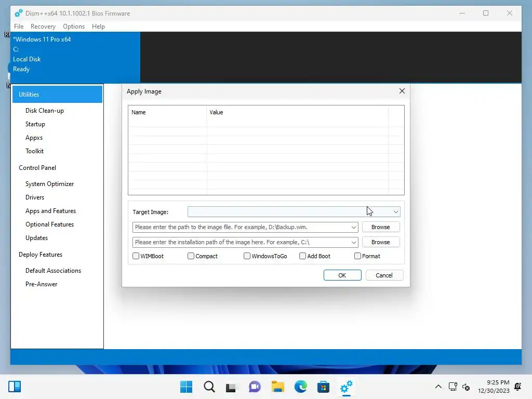Open the clock showing 9:25 PM

494,387
